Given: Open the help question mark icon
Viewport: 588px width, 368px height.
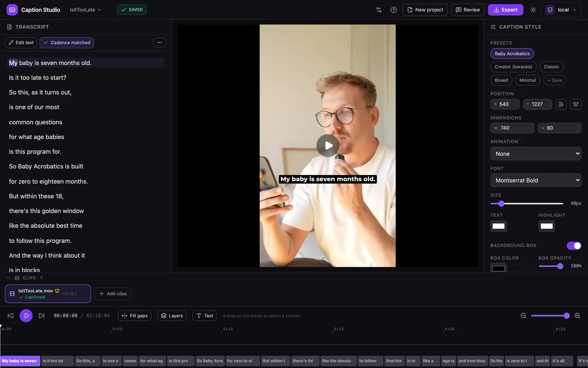Looking at the screenshot, I should coord(394,10).
